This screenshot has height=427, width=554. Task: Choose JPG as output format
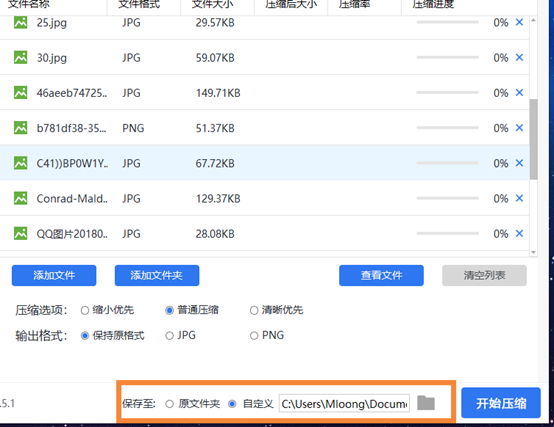tap(170, 336)
